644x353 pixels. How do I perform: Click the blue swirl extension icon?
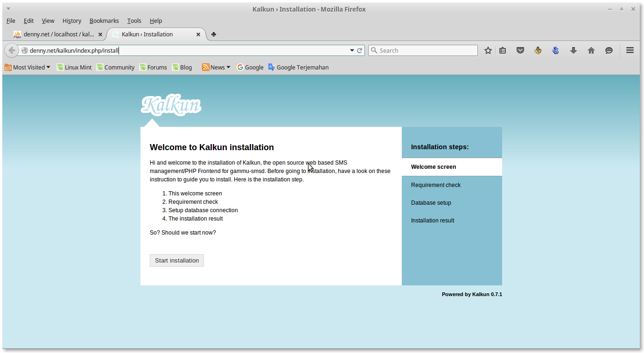(556, 50)
